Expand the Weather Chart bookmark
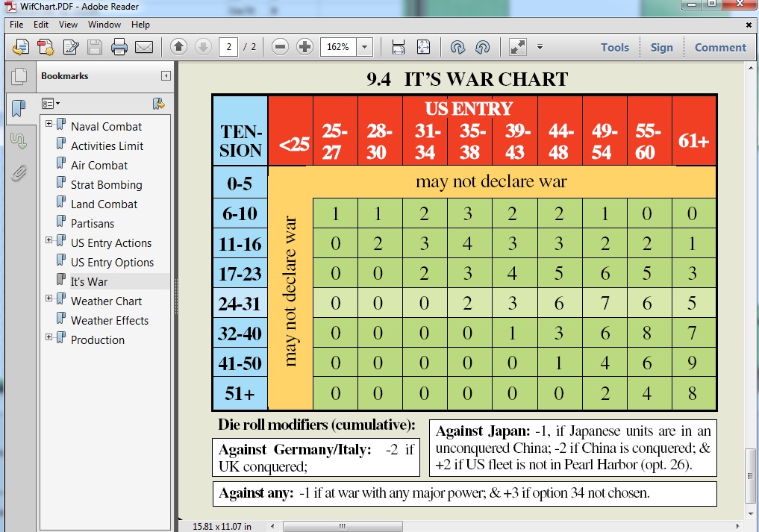 [49, 298]
